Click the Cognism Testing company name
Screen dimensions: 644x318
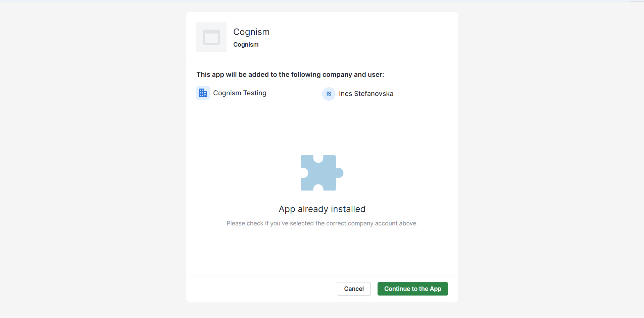(240, 93)
